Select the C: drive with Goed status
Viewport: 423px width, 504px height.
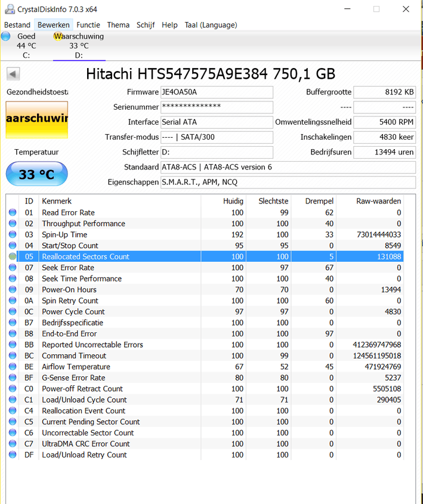[x=26, y=46]
